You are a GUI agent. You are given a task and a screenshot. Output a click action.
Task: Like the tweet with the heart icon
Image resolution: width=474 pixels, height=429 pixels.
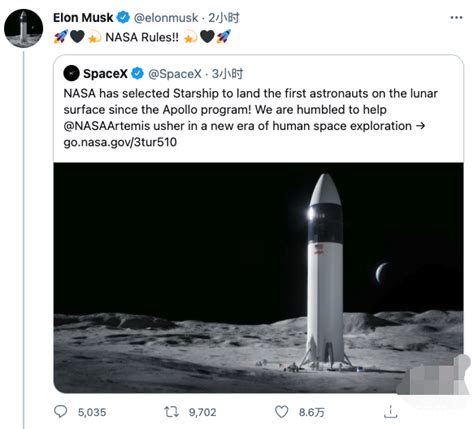point(282,412)
